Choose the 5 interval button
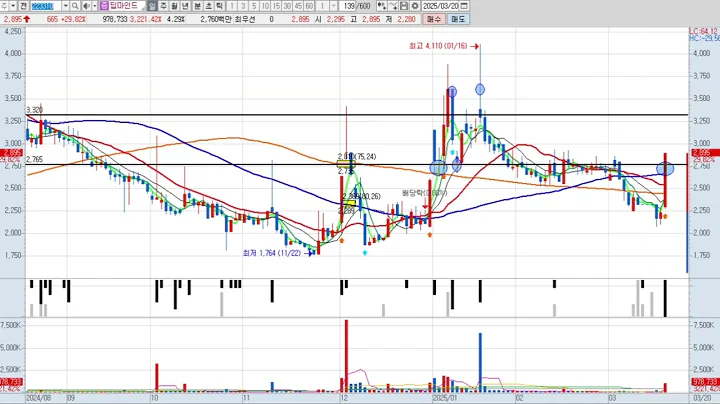The width and height of the screenshot is (720, 404). (x=254, y=6)
